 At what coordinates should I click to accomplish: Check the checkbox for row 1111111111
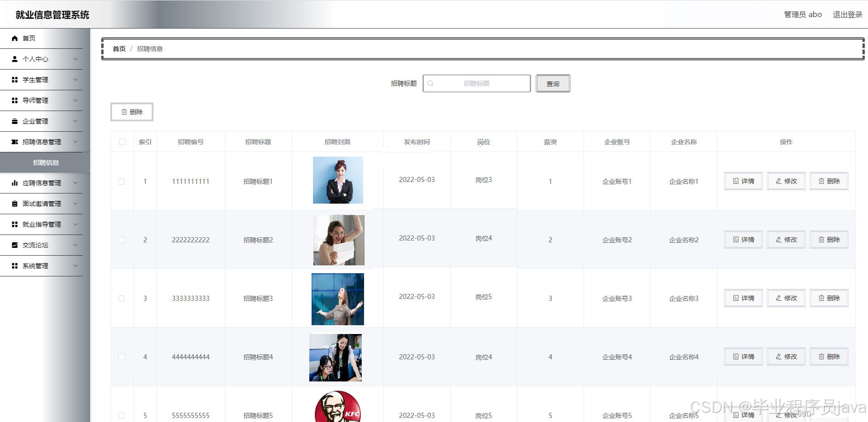pos(122,182)
